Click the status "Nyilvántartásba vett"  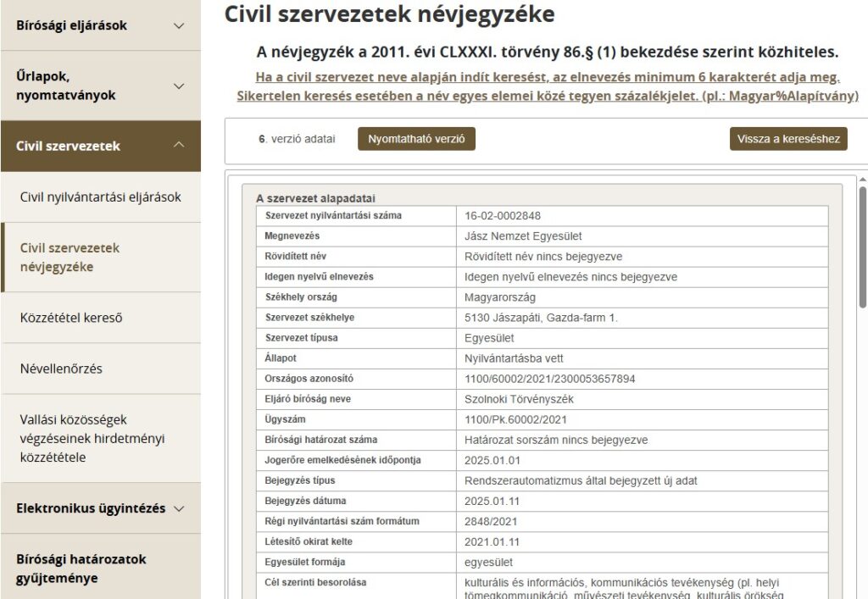[x=514, y=358]
